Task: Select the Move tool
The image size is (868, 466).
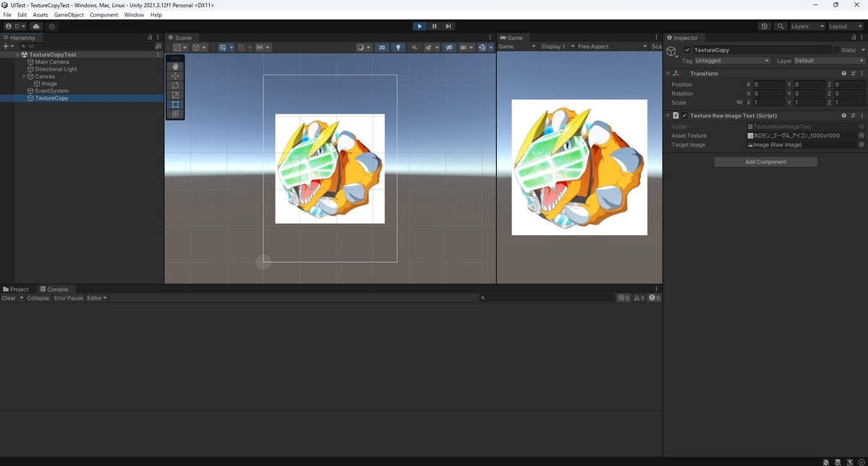Action: pos(174,75)
